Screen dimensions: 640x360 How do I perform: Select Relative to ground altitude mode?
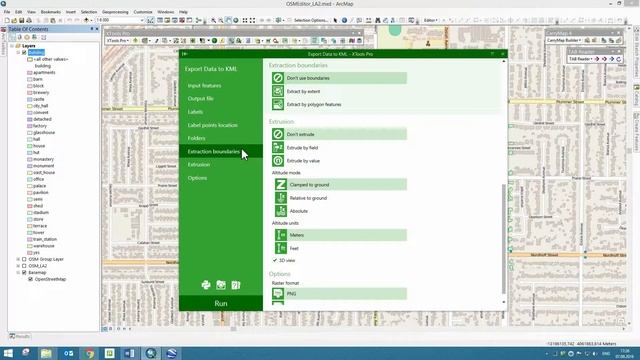point(340,198)
